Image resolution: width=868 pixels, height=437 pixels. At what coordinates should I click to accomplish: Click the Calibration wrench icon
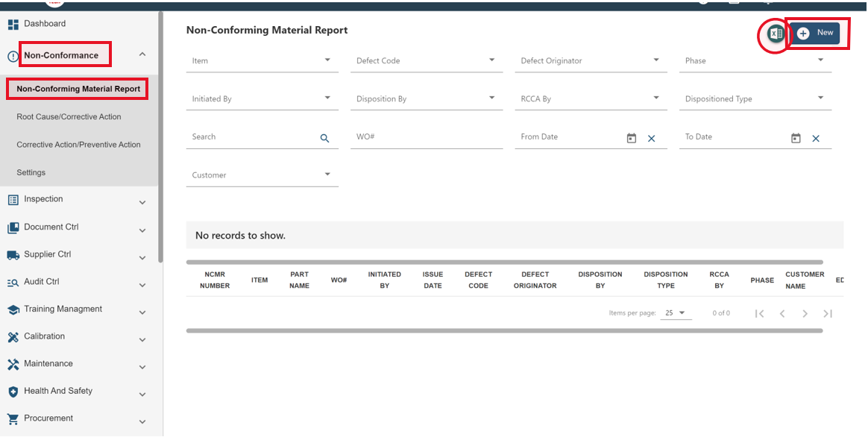pos(13,336)
